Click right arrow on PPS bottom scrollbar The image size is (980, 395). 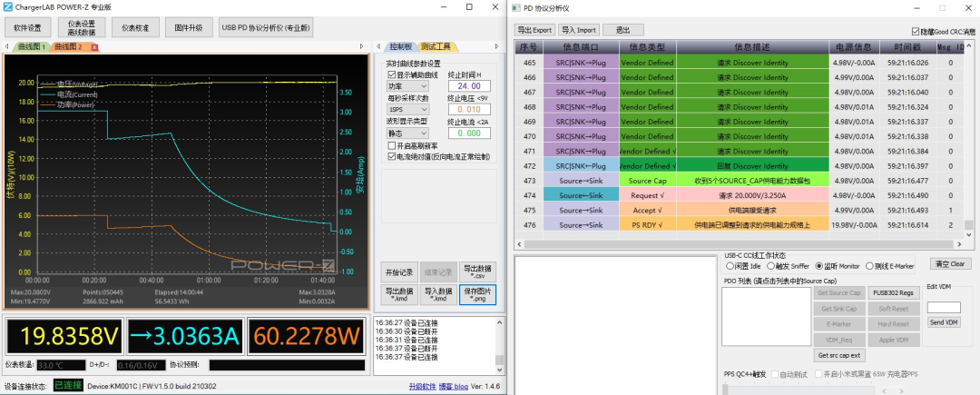902,391
